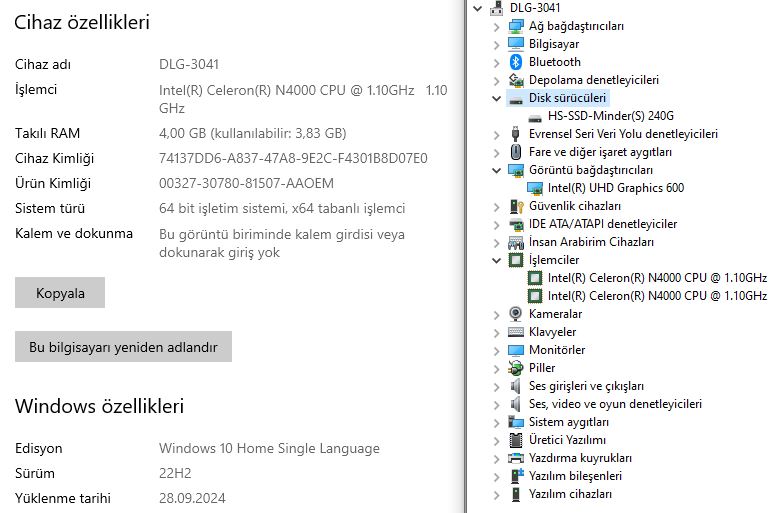
Task: Click the installation date 28.09.2024
Action: pyautogui.click(x=192, y=498)
